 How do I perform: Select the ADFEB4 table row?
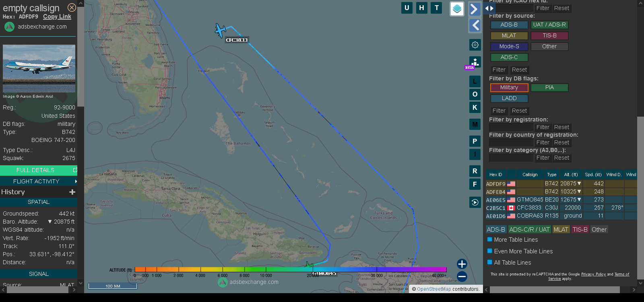tap(561, 192)
